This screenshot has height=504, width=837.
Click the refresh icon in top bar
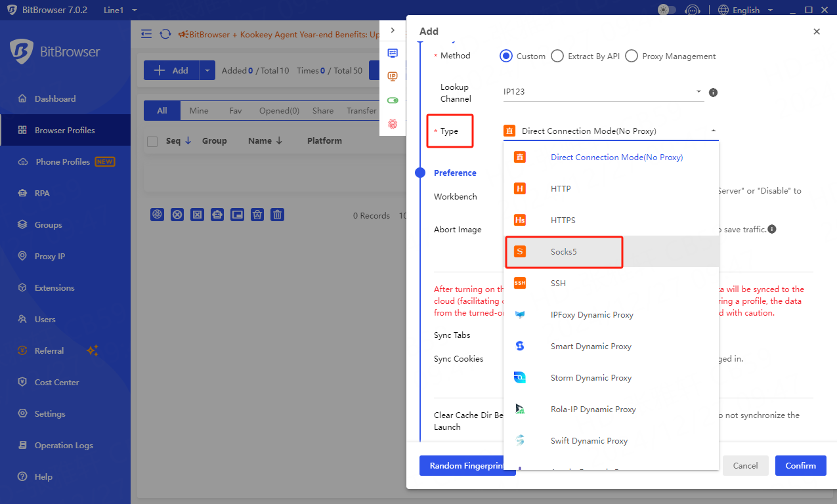165,34
